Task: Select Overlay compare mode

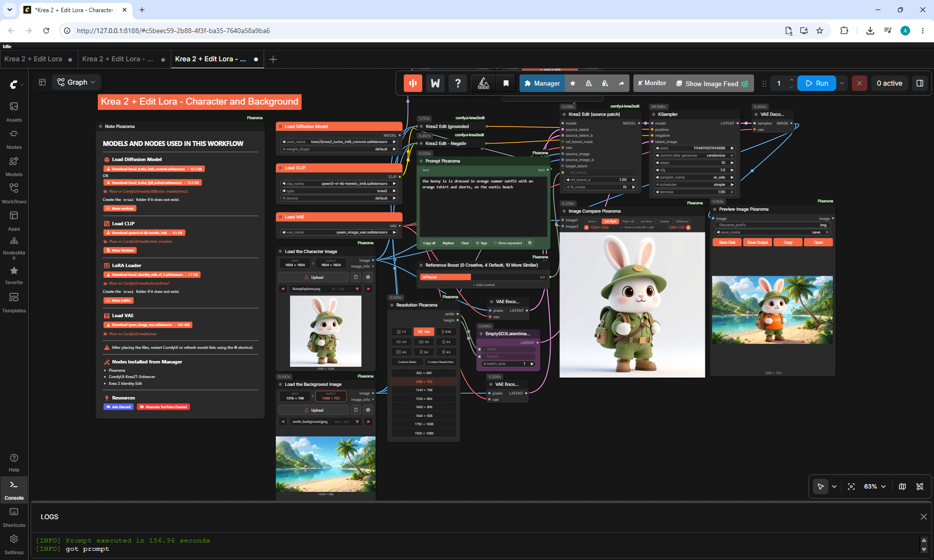Action: [664, 221]
